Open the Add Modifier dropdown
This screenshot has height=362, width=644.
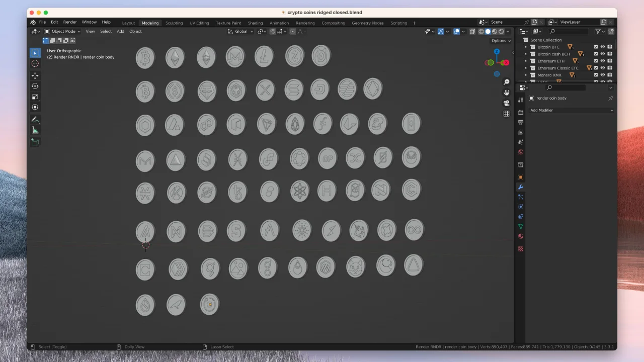coord(571,110)
